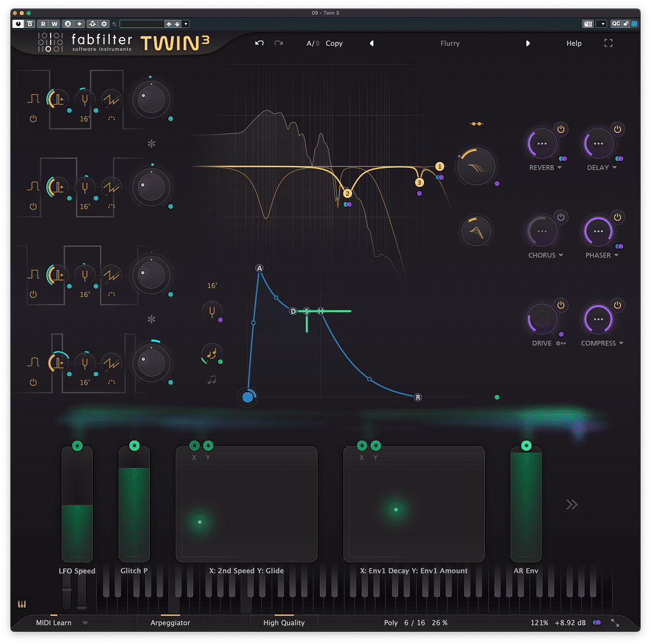
Task: Enable the Chorus effect power button
Action: 561,217
